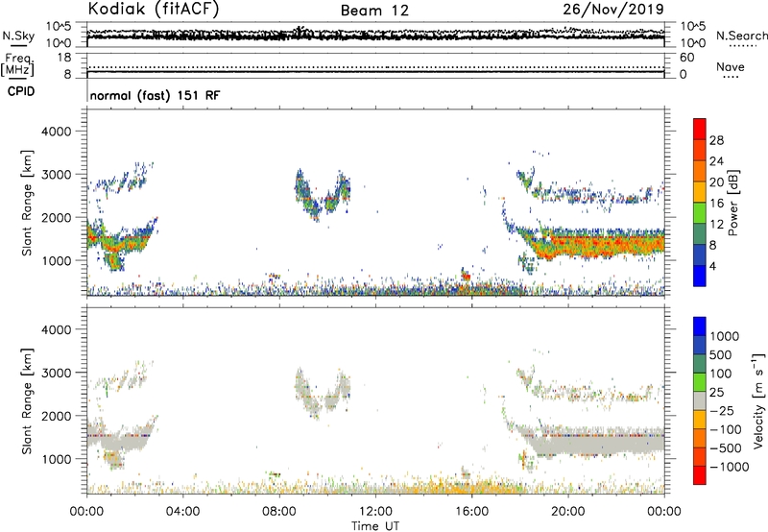Click 4000 tick on the power panel axis
This screenshot has height=532, width=768.
[x=56, y=132]
